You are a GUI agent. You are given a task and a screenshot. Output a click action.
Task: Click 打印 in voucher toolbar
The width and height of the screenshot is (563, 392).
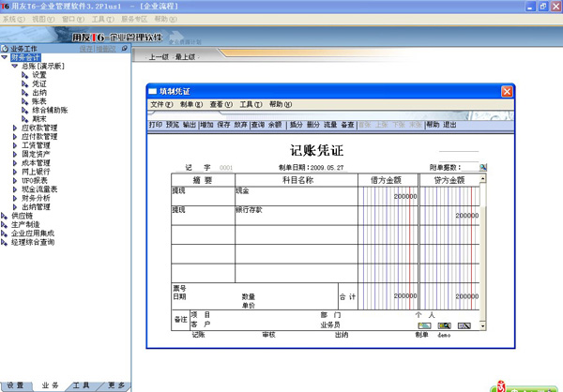click(x=156, y=125)
